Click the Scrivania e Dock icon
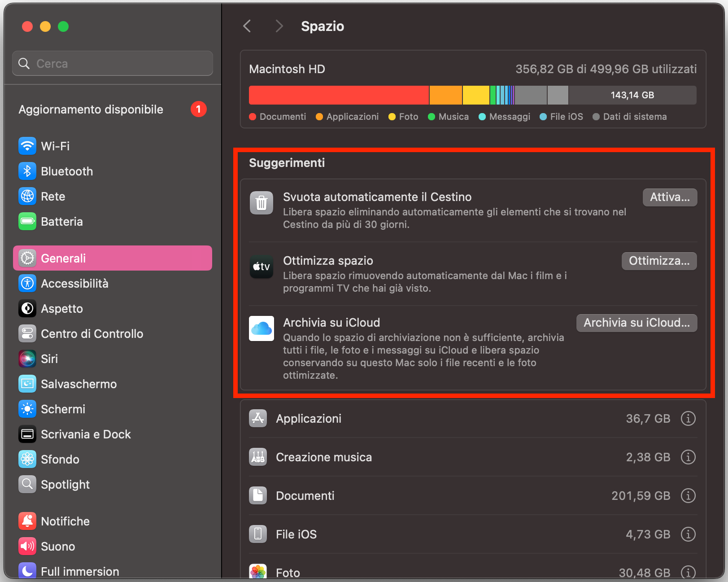Screen dimensions: 728x582 click(27, 434)
